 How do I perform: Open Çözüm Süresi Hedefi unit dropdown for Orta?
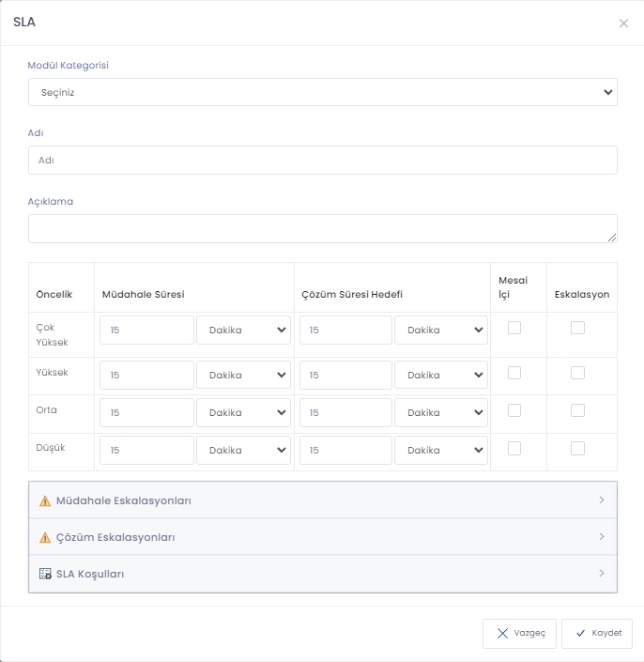pyautogui.click(x=441, y=413)
